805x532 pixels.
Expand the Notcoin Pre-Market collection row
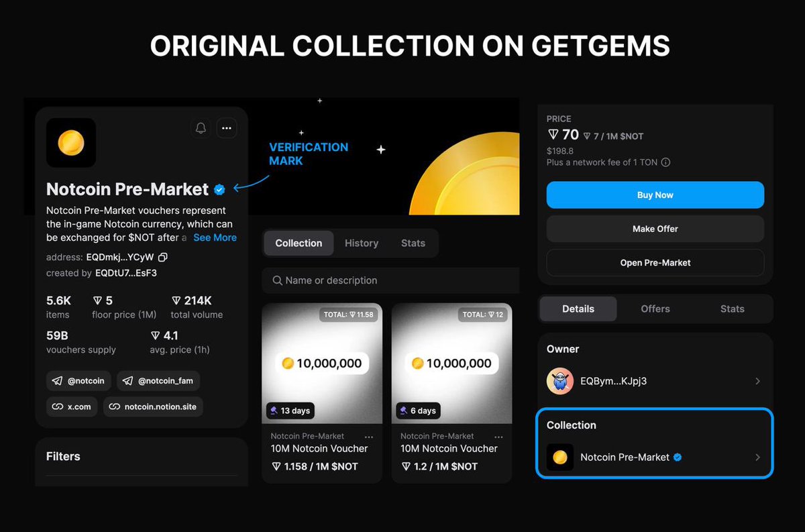[x=757, y=457]
